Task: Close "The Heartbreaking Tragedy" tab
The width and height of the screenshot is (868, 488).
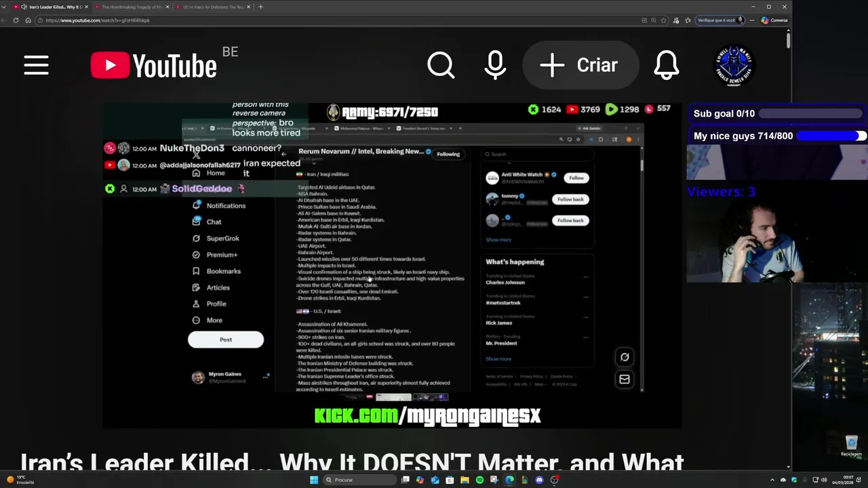Action: point(167,7)
